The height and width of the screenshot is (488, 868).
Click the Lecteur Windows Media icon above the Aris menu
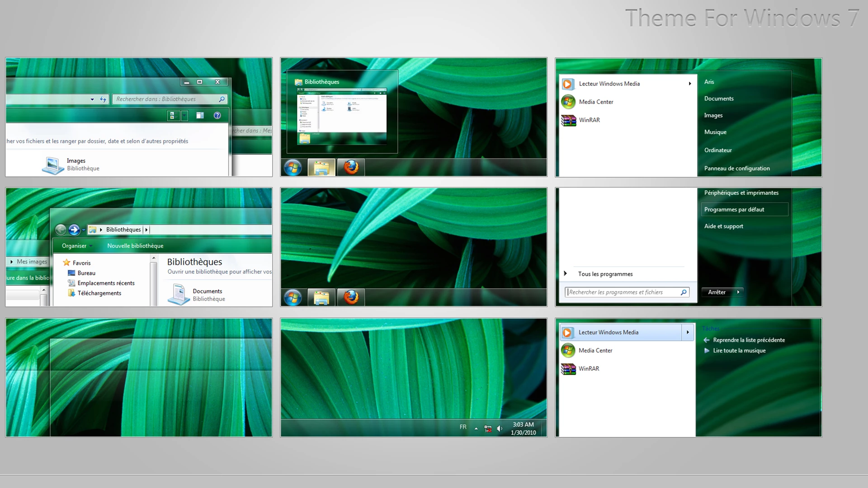[567, 84]
